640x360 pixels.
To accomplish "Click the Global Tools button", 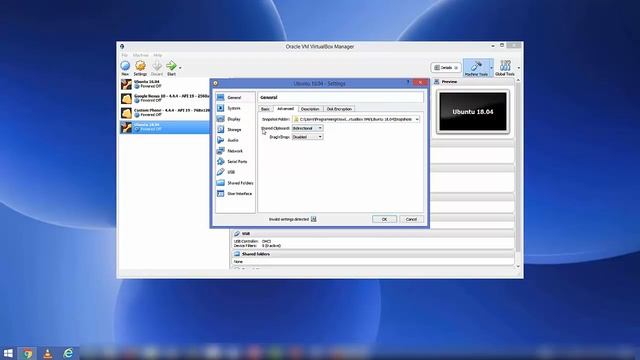I will tap(505, 68).
